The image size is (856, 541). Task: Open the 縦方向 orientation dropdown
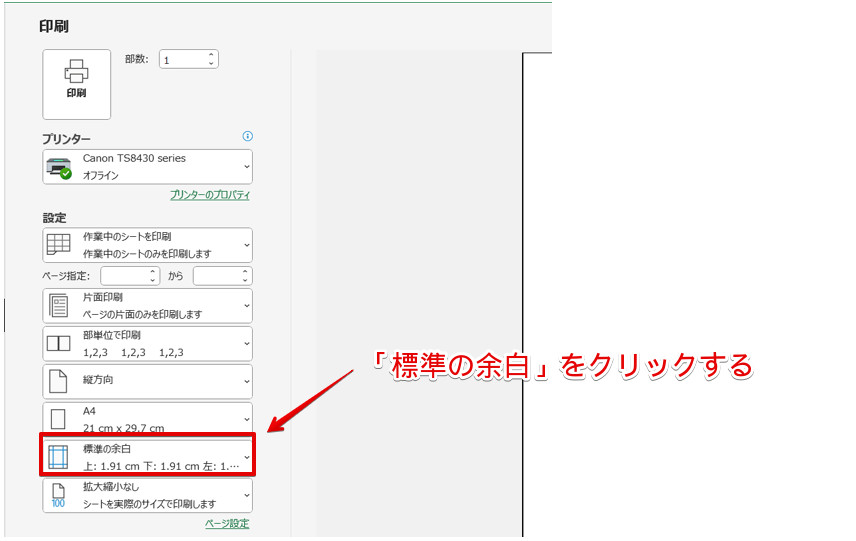pyautogui.click(x=147, y=382)
